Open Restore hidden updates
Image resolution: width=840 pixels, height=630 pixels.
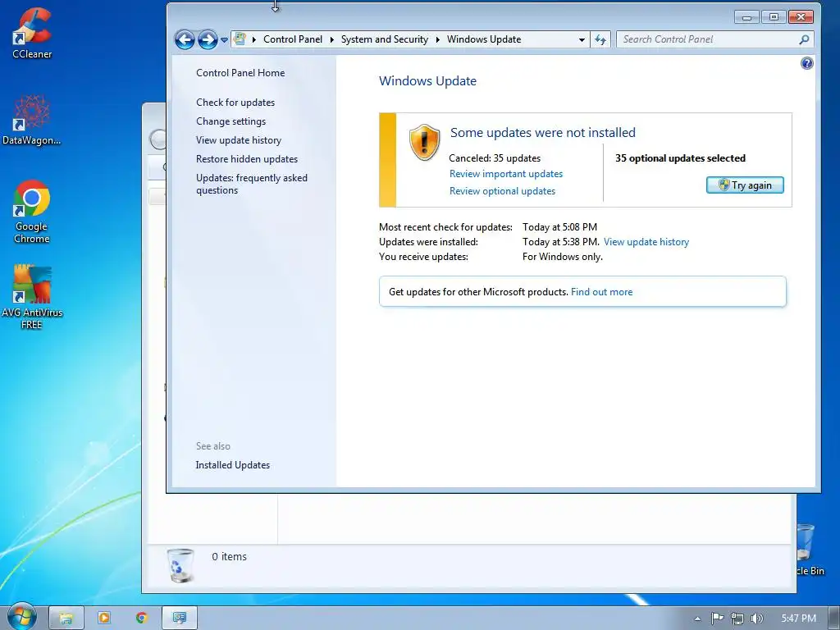[x=246, y=159]
